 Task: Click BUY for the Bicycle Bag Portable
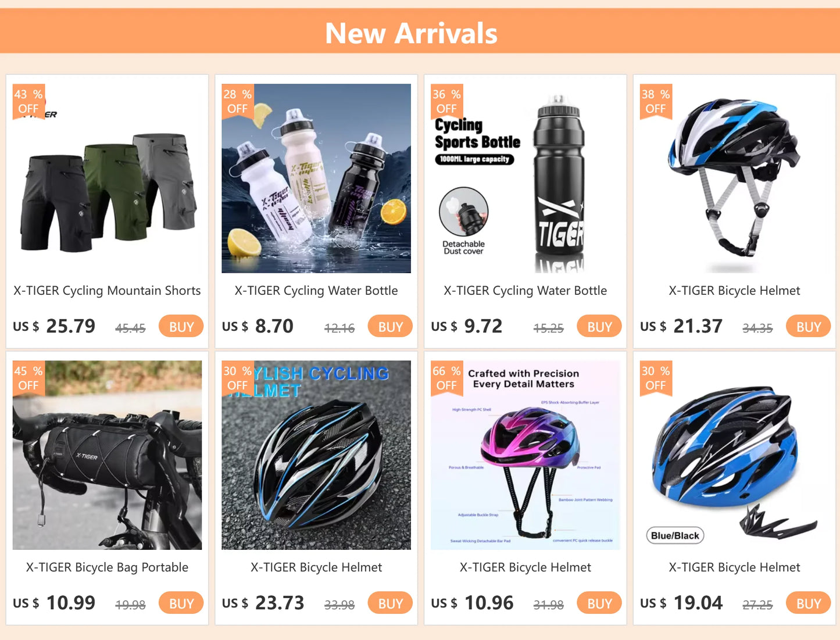point(181,603)
